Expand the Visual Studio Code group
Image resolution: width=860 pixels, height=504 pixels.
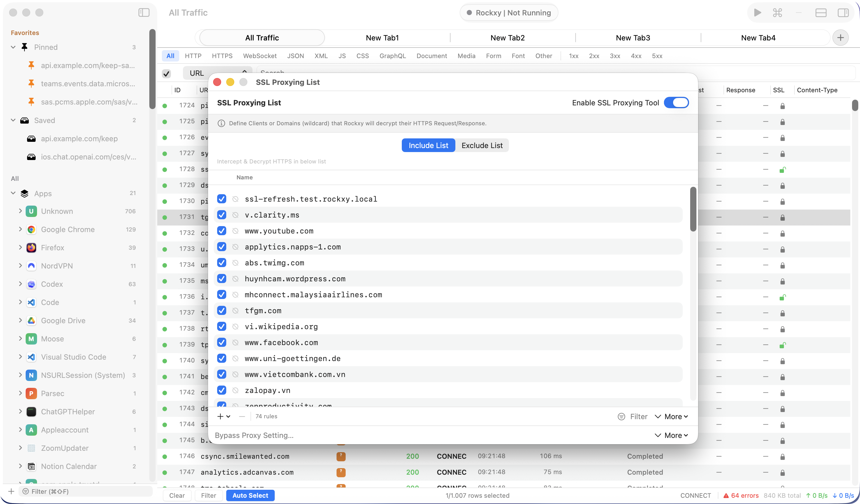tap(20, 357)
